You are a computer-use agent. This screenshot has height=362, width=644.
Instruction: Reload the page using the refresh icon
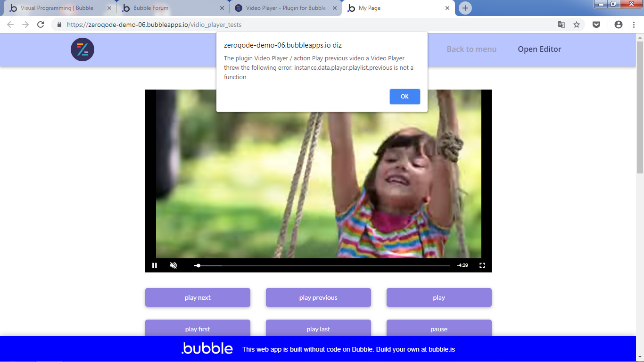40,25
